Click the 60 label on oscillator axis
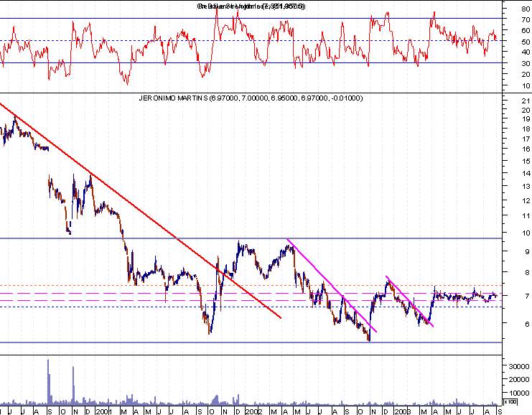532x415 pixels. point(526,31)
